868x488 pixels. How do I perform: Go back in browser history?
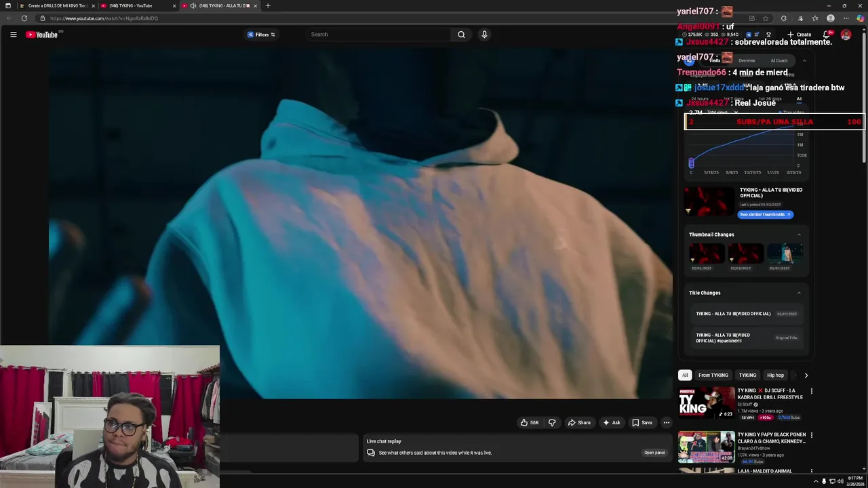tap(9, 18)
